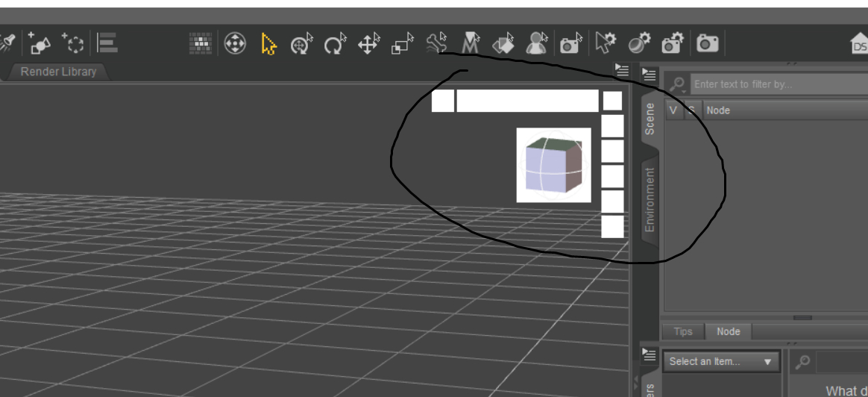Open the sphere-with-gear draw settings icon
This screenshot has width=868, height=397.
click(x=639, y=43)
